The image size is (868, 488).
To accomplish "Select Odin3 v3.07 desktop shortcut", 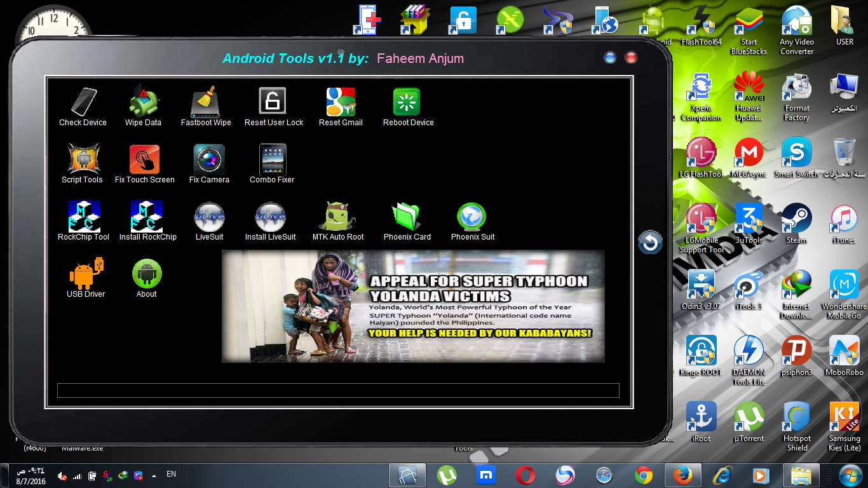I will pos(702,290).
